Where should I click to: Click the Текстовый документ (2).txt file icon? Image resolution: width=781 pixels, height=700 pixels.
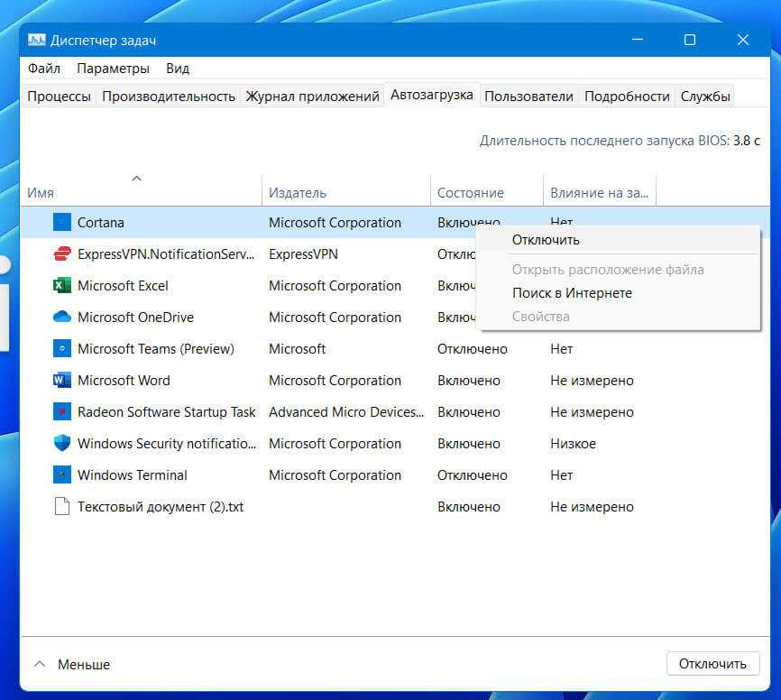coord(61,507)
